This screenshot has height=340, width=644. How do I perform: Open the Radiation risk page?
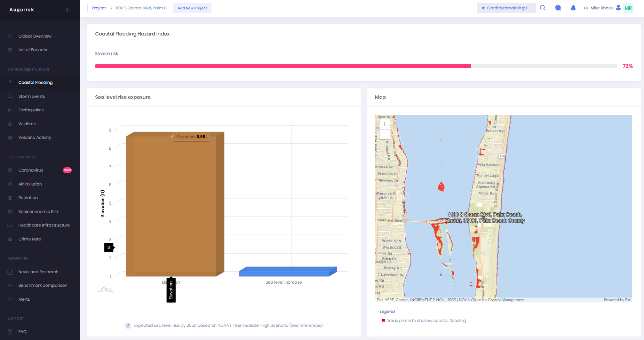tap(28, 197)
